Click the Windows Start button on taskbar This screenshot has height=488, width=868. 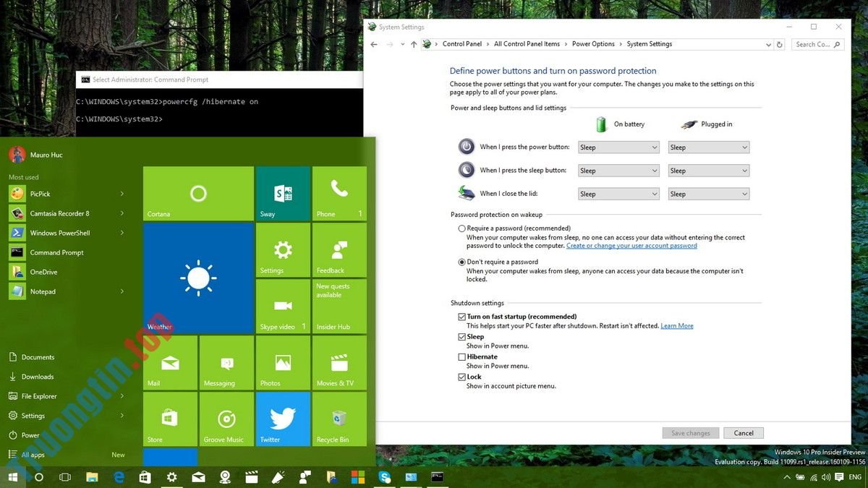13,477
